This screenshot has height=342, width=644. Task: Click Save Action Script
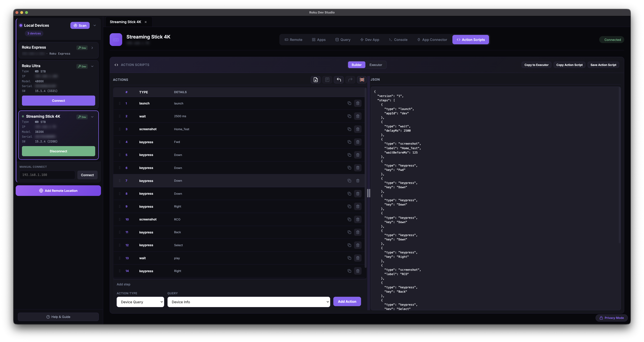[603, 65]
